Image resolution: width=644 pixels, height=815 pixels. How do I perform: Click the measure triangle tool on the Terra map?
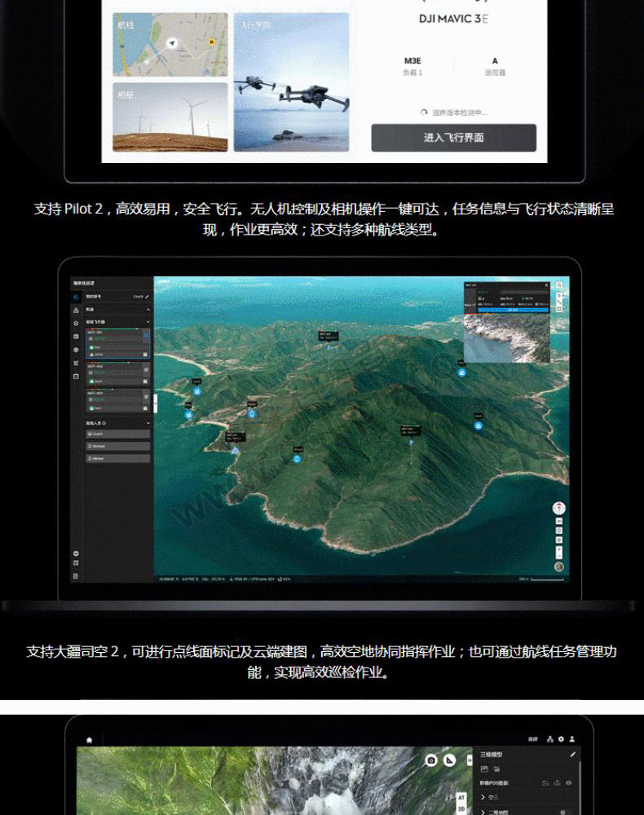click(x=450, y=760)
